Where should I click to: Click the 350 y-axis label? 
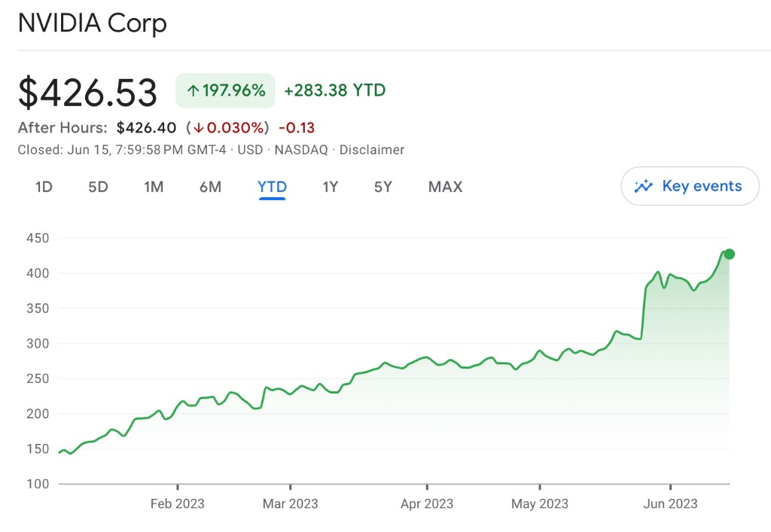38,309
